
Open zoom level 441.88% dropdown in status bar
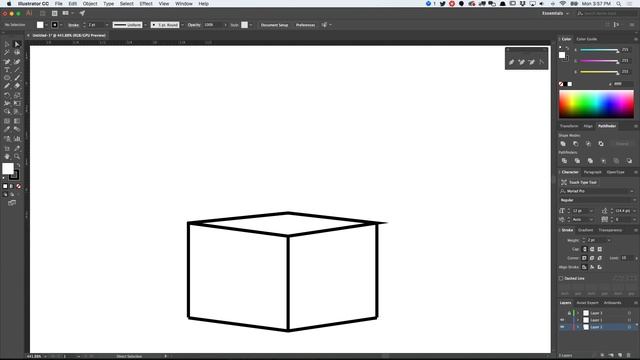point(45,356)
